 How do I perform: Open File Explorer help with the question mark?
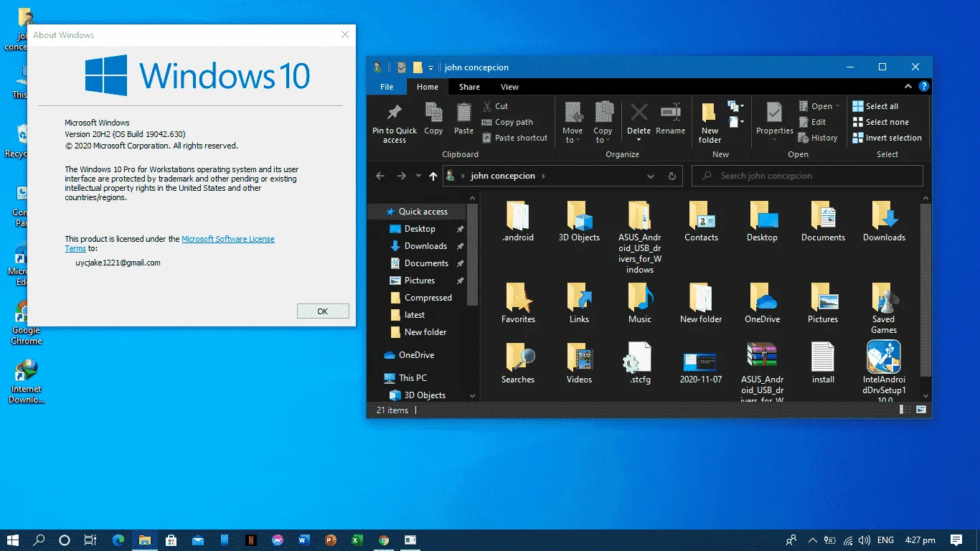coord(924,87)
